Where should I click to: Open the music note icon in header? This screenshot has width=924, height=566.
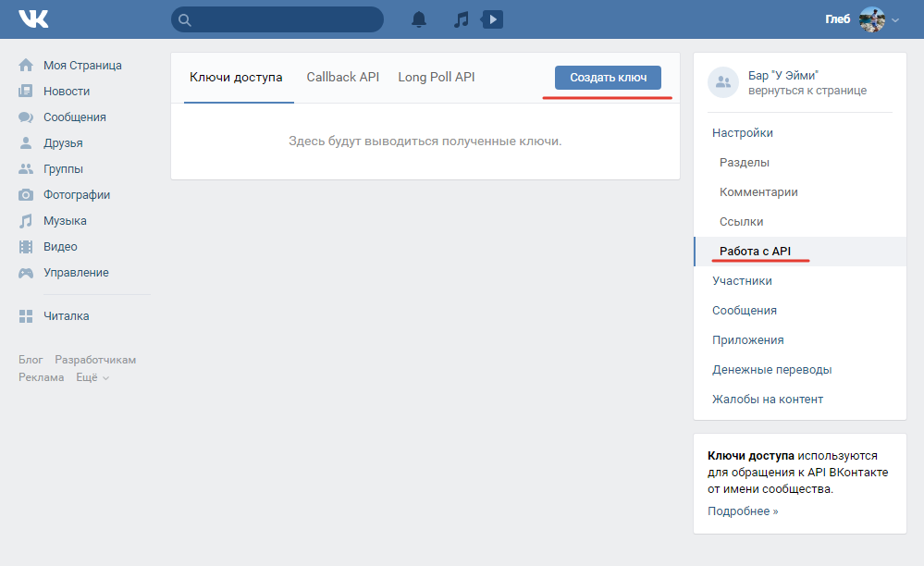pos(462,19)
